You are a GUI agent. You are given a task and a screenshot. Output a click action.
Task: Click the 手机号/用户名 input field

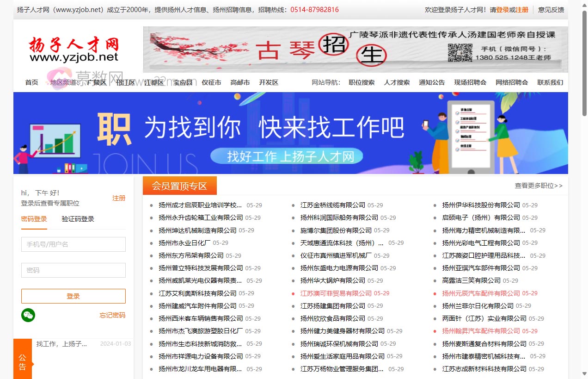tap(73, 244)
